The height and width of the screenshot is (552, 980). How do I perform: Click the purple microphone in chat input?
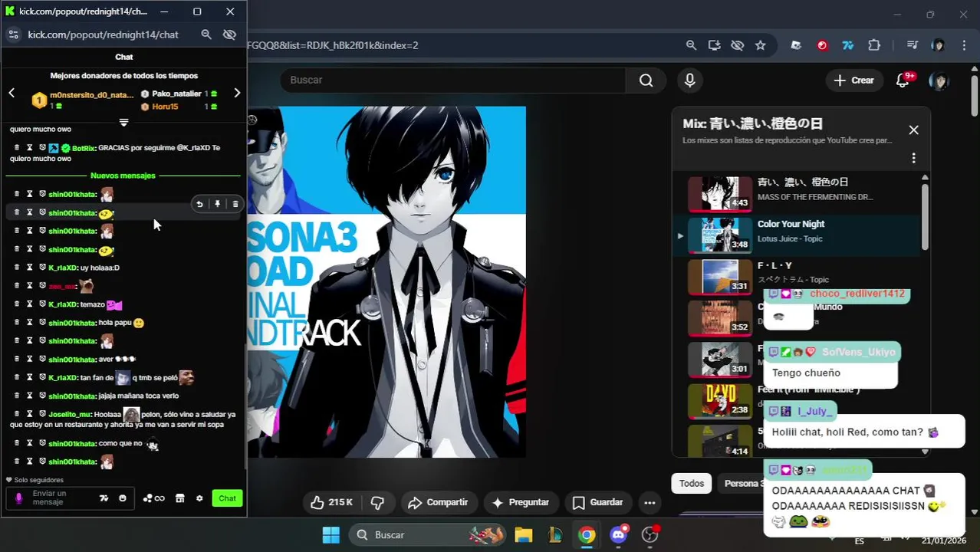tap(19, 498)
